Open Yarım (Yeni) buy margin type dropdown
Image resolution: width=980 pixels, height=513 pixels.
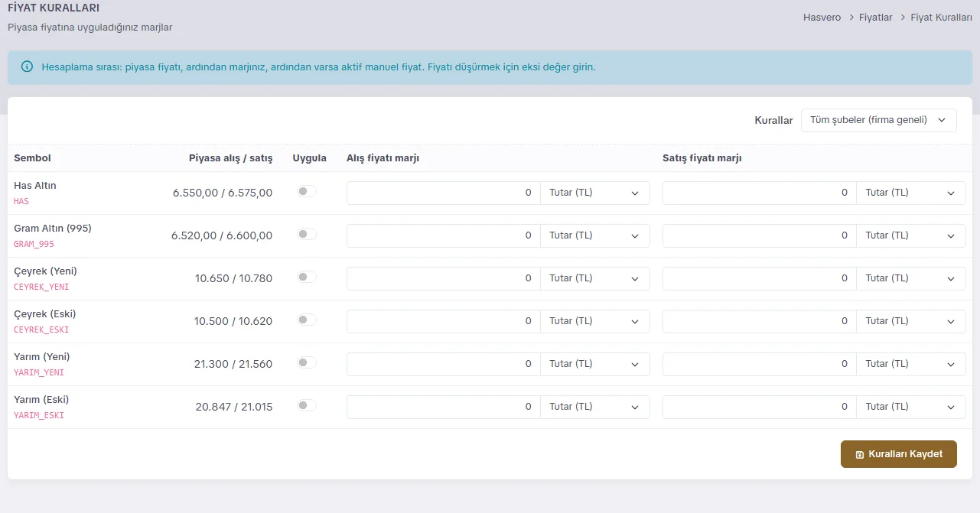click(595, 364)
